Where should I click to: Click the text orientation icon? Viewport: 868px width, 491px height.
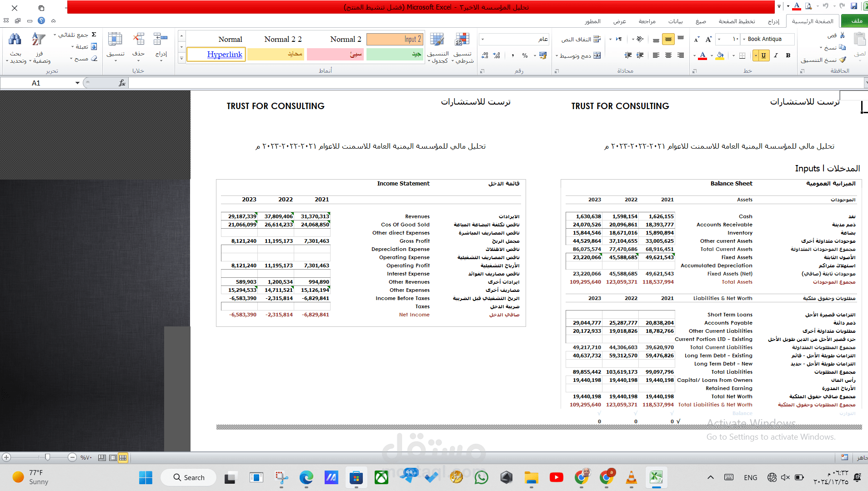coord(640,40)
